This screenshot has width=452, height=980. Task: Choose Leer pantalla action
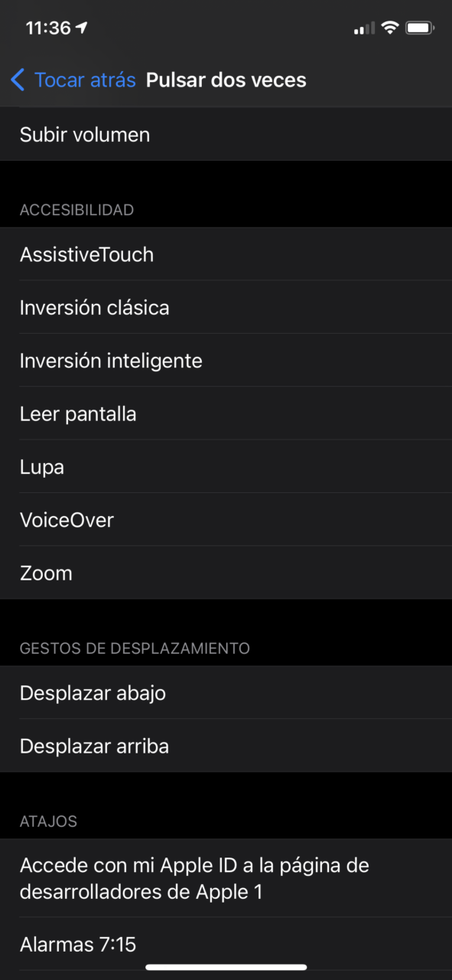(226, 413)
